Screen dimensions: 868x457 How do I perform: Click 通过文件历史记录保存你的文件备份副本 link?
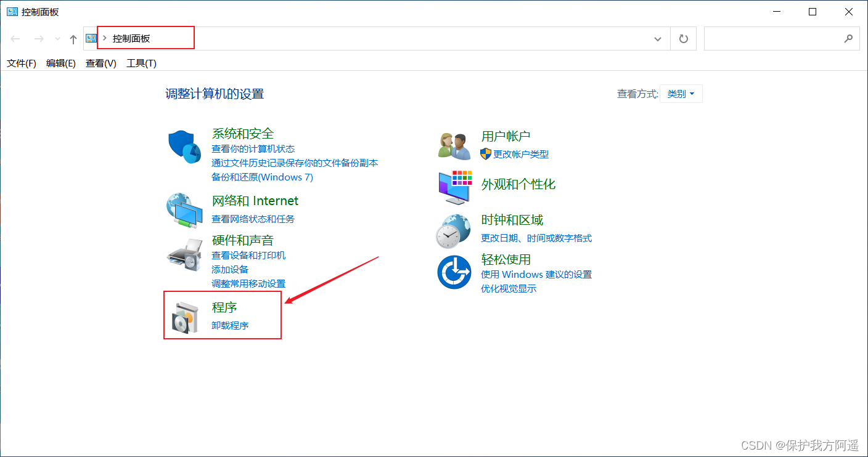[295, 163]
